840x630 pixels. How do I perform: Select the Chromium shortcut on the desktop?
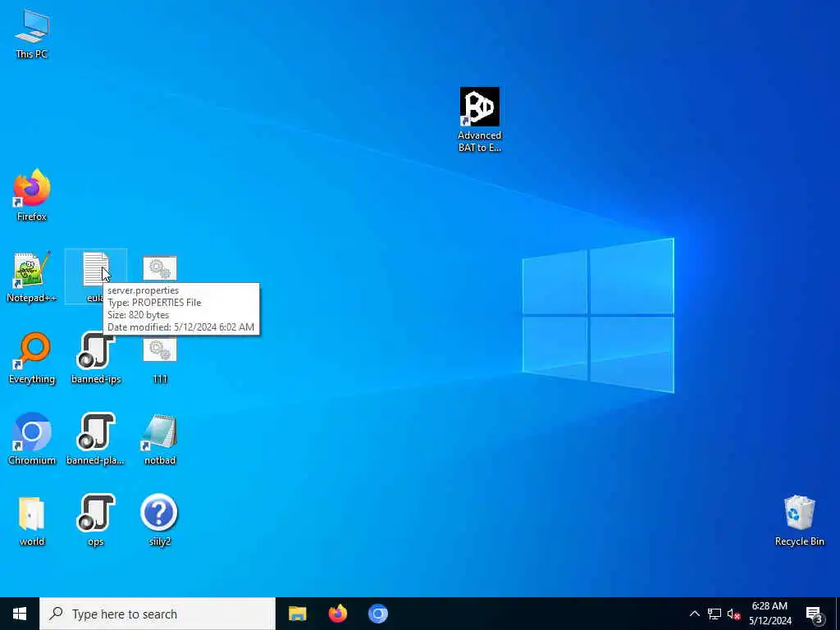coord(32,440)
